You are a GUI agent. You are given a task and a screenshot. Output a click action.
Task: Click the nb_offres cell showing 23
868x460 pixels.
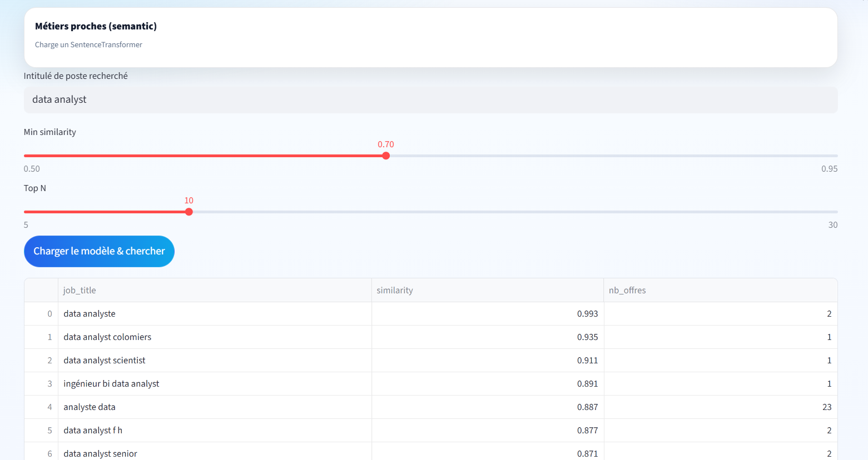[x=720, y=407]
